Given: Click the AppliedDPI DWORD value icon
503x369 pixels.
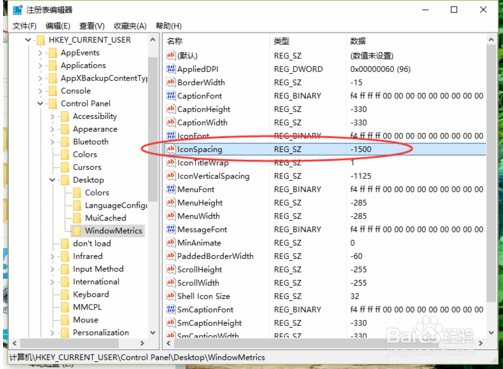Looking at the screenshot, I should (x=171, y=69).
